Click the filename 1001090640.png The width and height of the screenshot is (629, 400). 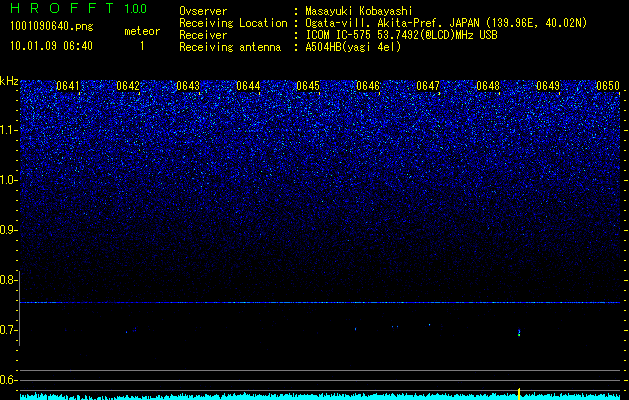click(52, 26)
